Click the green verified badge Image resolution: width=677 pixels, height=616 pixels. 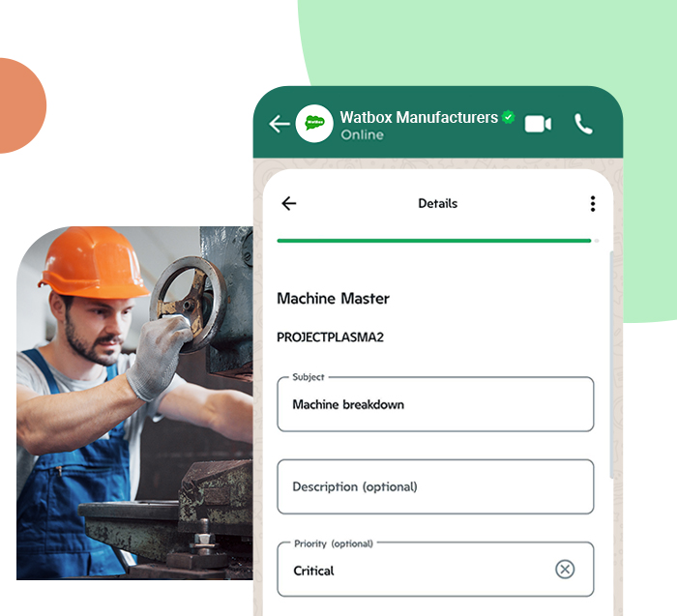point(508,117)
